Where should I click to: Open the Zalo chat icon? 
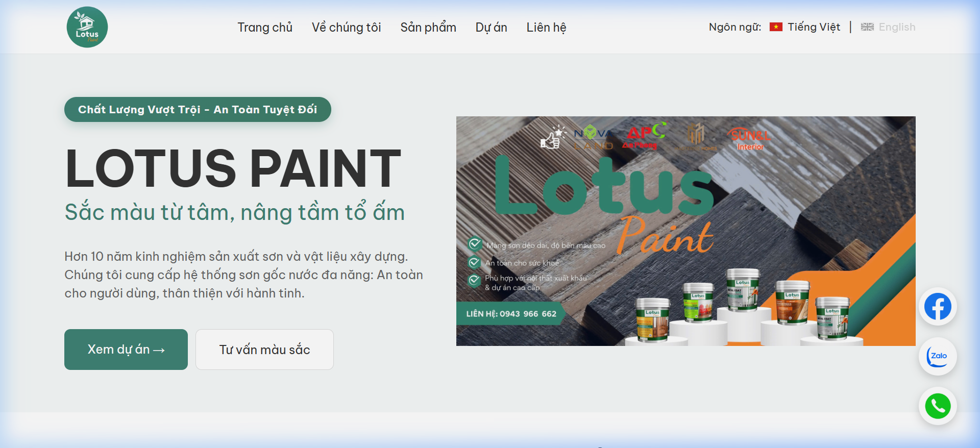[x=938, y=356]
